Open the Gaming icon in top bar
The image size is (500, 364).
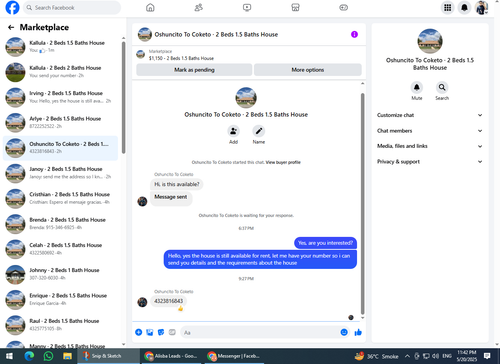(x=344, y=7)
